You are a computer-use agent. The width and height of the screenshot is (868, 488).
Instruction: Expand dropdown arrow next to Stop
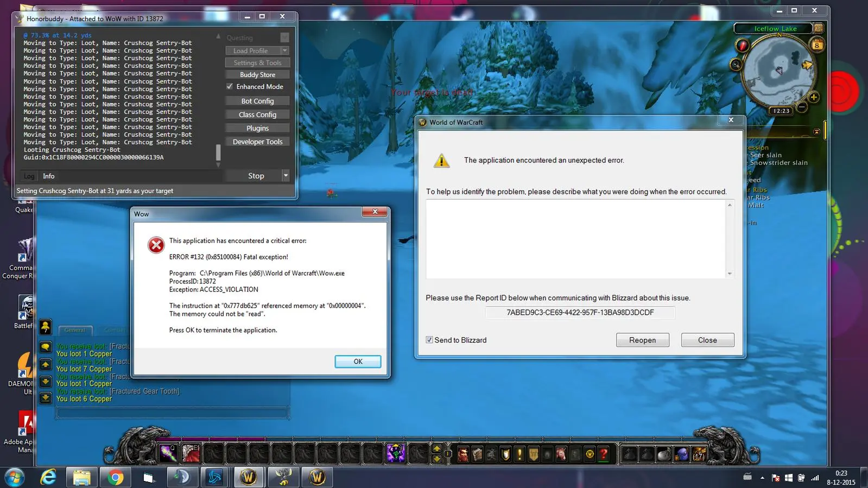pyautogui.click(x=286, y=176)
